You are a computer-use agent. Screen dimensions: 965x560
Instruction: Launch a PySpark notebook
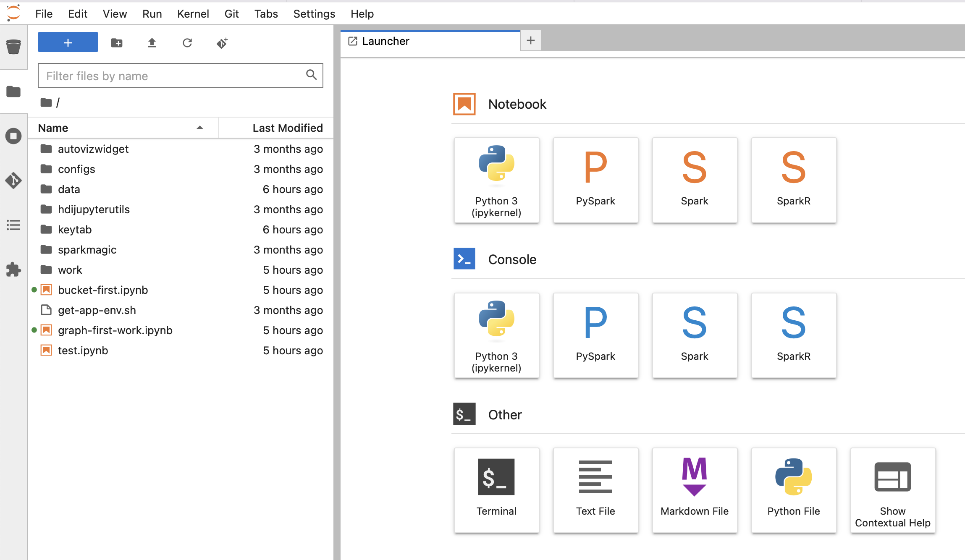point(595,180)
